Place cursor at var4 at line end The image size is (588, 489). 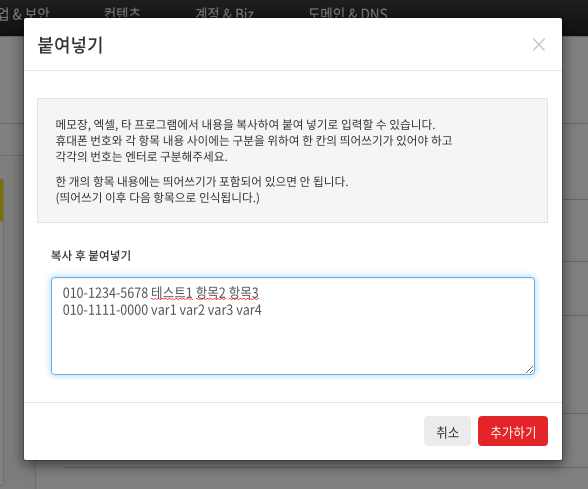coord(249,310)
